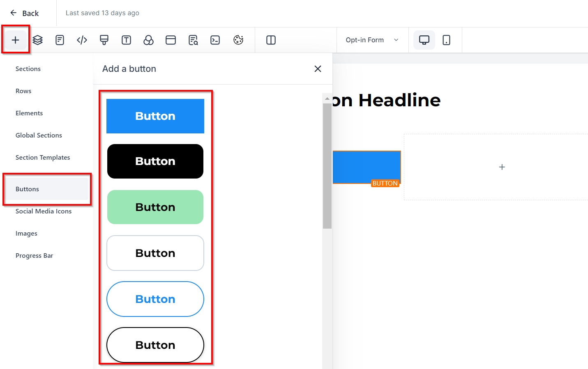The height and width of the screenshot is (369, 588).
Task: Close the Add a button panel
Action: (x=318, y=69)
